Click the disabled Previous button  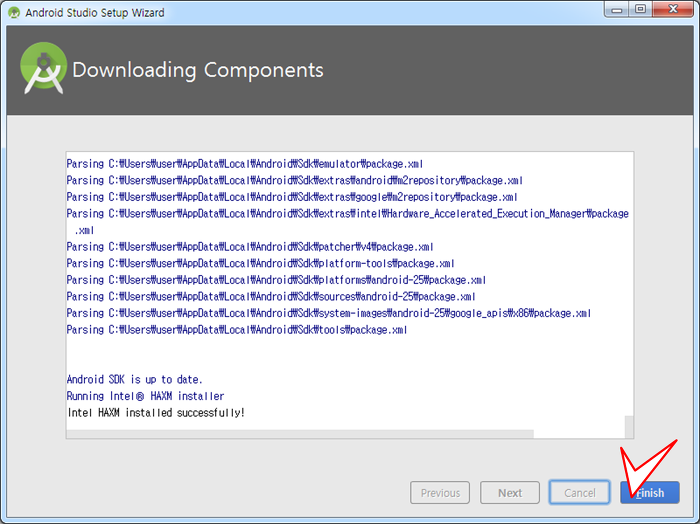(x=440, y=493)
